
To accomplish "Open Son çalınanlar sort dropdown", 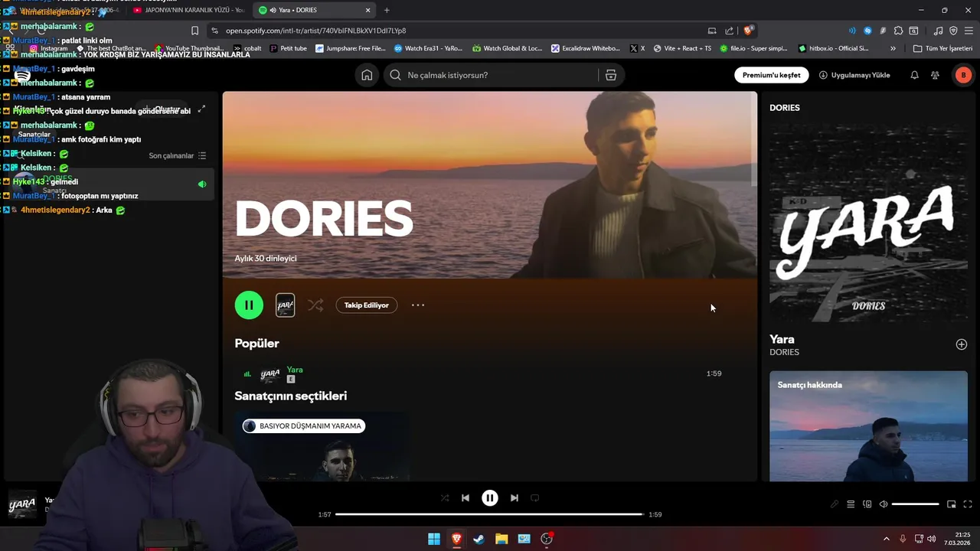I will (x=177, y=155).
